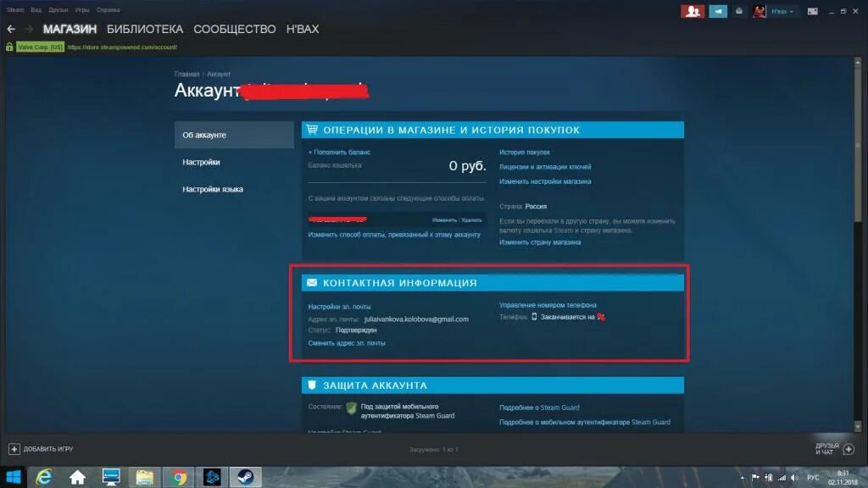Open ДРУЗЬЯ И ЧАТ chat bubble icon
The width and height of the screenshot is (868, 488).
[x=848, y=449]
